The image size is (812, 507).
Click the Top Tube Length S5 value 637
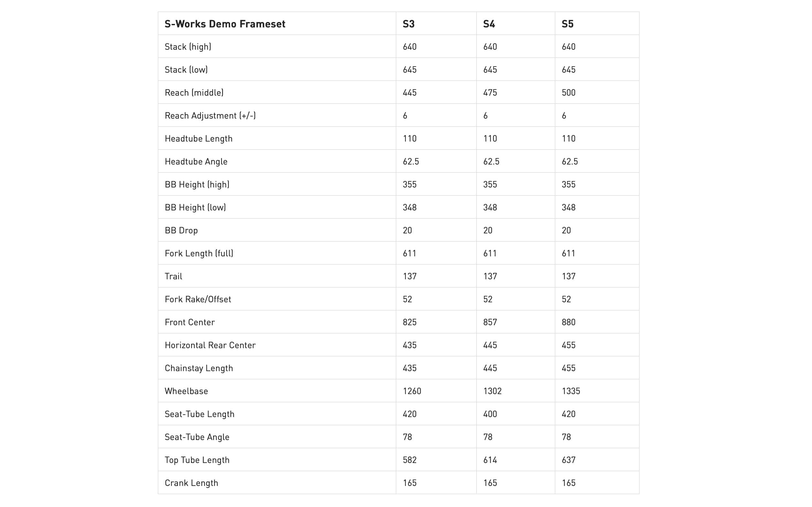568,460
